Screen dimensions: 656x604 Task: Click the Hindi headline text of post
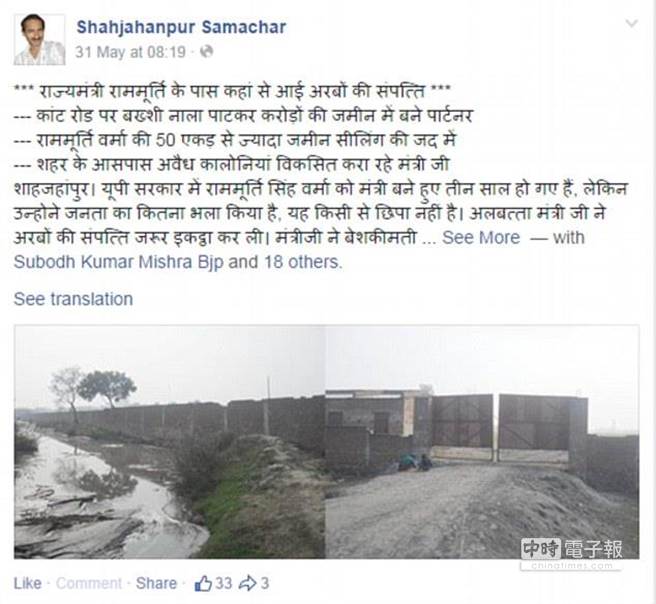click(x=232, y=91)
